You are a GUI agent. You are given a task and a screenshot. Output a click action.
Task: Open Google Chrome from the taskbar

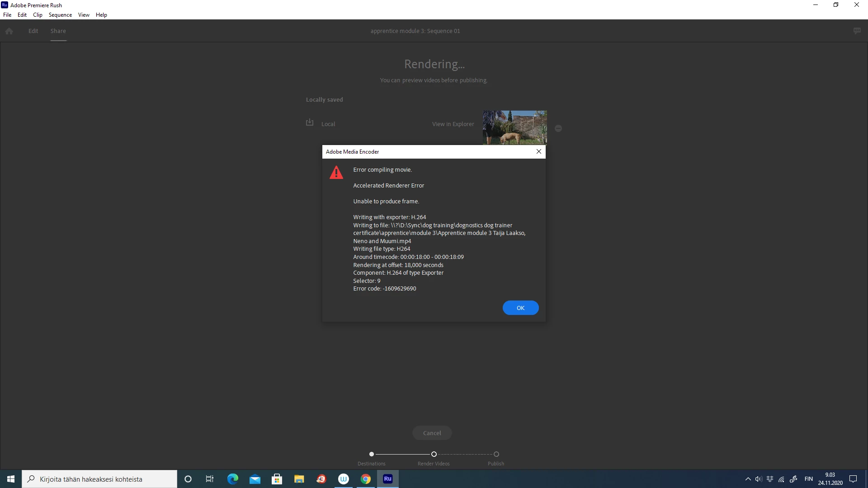click(366, 479)
